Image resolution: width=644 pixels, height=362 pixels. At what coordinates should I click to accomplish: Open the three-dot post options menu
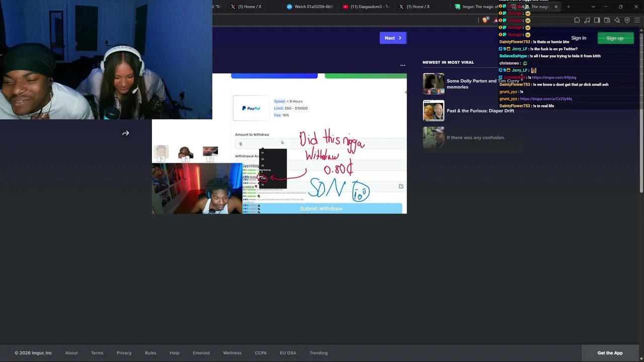pos(403,65)
